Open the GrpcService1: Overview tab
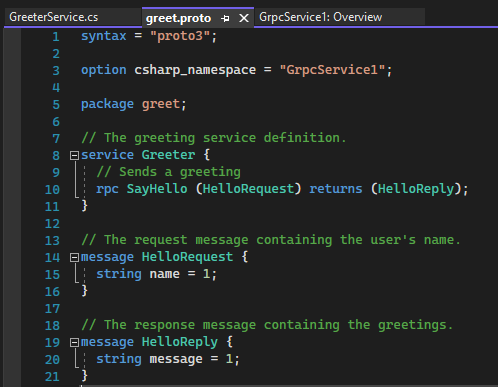The width and height of the screenshot is (498, 387). coord(321,17)
